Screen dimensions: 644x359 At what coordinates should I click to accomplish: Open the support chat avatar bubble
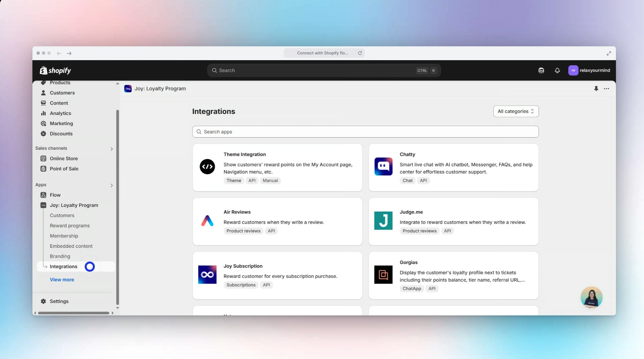click(x=591, y=297)
